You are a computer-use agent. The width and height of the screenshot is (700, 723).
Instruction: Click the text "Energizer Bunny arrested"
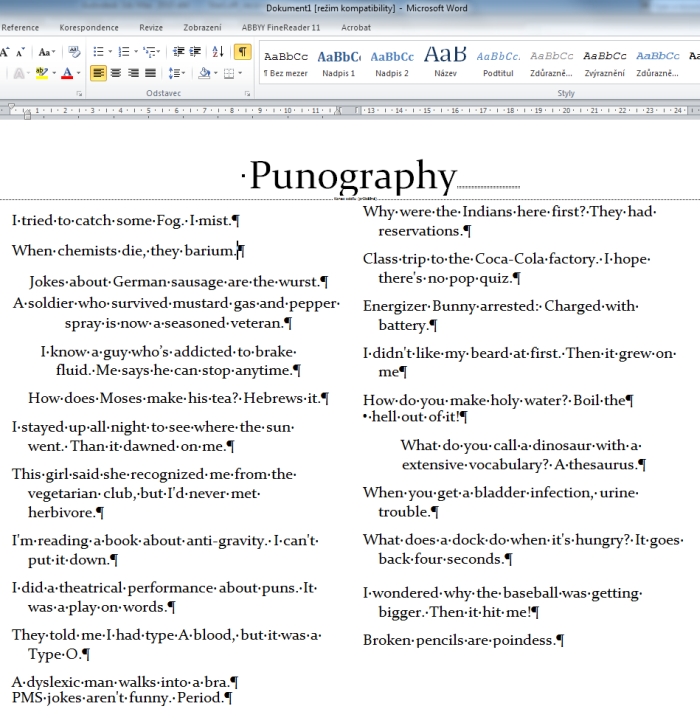coord(450,306)
